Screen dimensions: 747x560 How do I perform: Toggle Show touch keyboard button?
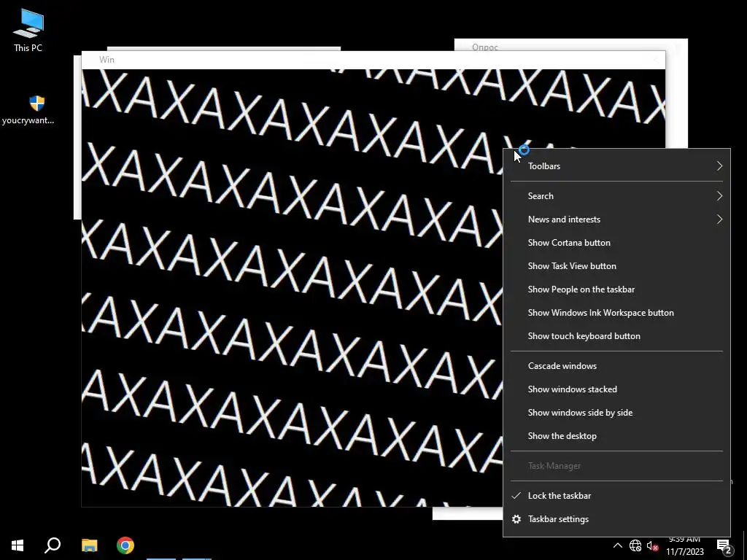click(616, 336)
